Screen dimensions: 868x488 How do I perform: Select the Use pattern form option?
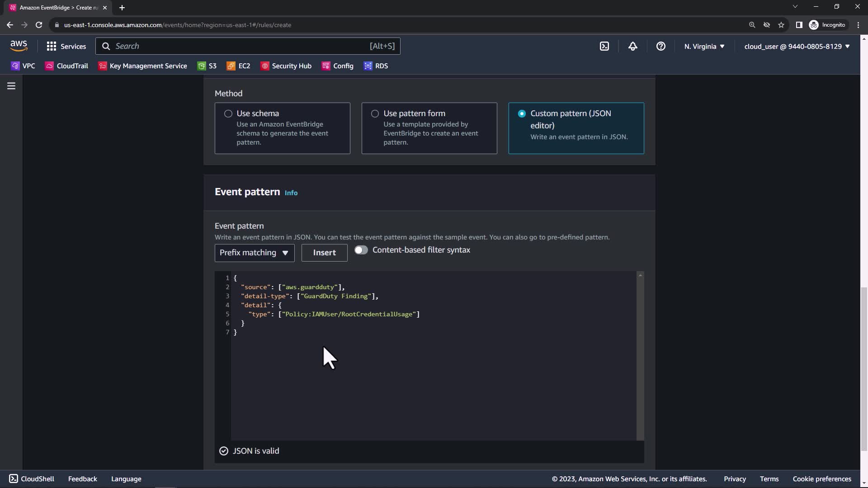tap(375, 114)
